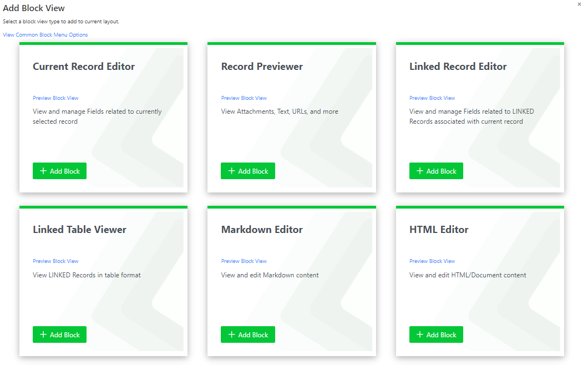Open View Common Block Menu Options link
The height and width of the screenshot is (365, 588).
coord(45,35)
